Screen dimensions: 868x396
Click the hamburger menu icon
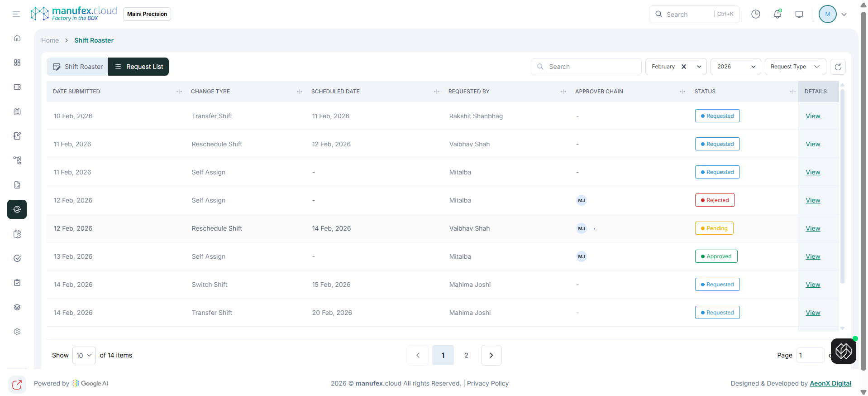[16, 14]
